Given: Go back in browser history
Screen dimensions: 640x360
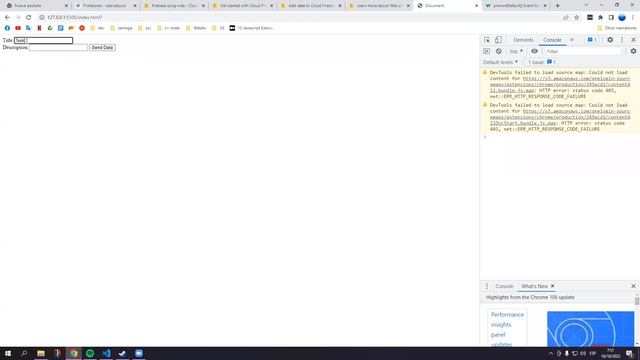Looking at the screenshot, I should [x=7, y=18].
